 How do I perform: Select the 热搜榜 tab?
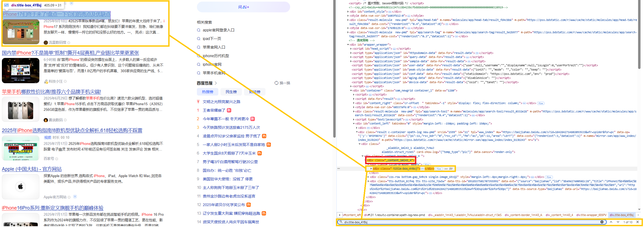tap(207, 92)
